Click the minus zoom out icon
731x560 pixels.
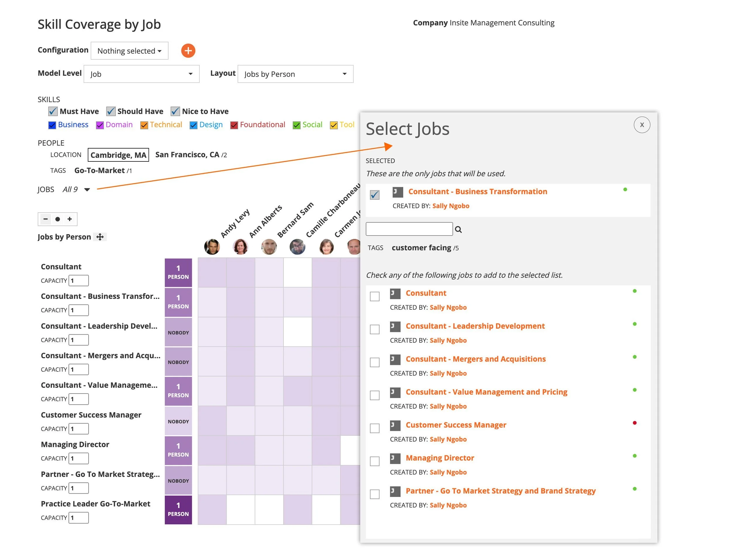tap(46, 219)
